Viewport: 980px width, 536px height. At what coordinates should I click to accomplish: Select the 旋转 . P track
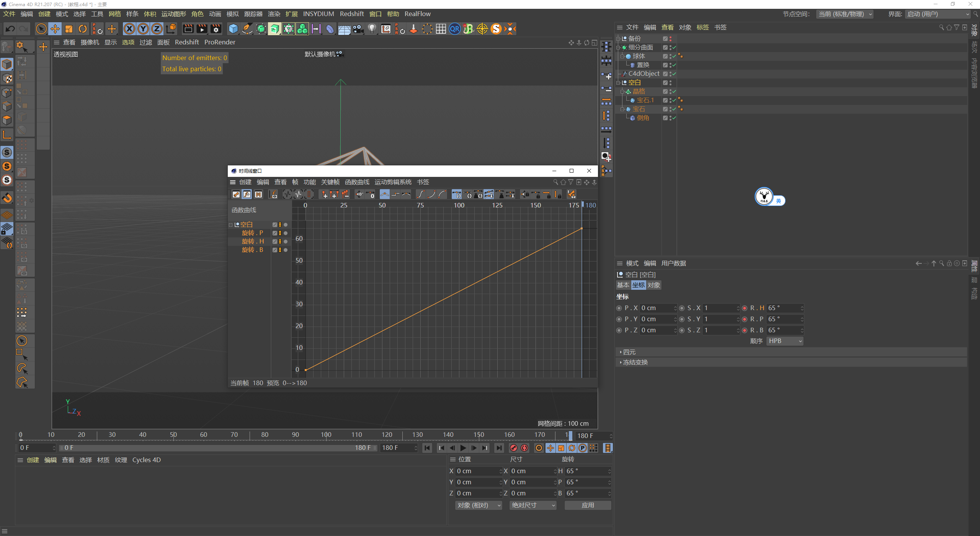[x=252, y=233]
